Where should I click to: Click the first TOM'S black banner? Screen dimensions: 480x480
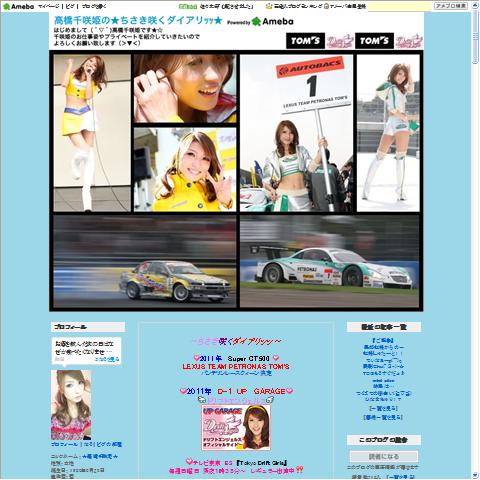pos(305,41)
